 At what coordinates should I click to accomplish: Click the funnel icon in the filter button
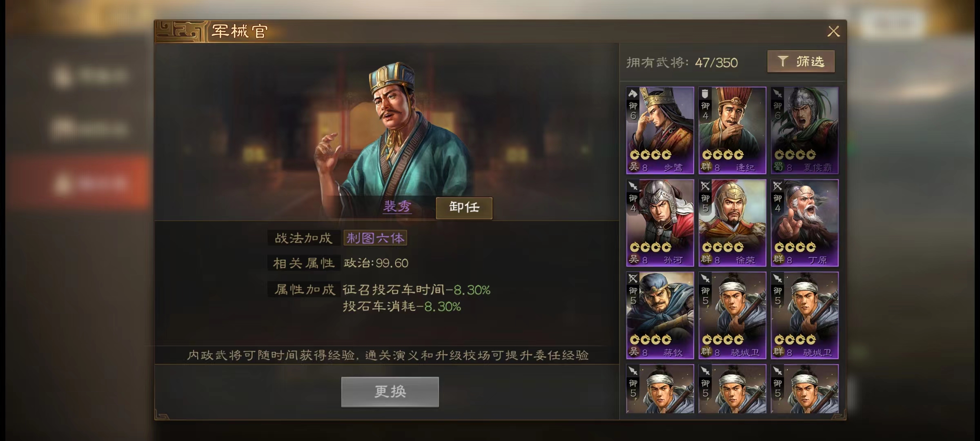(x=782, y=61)
